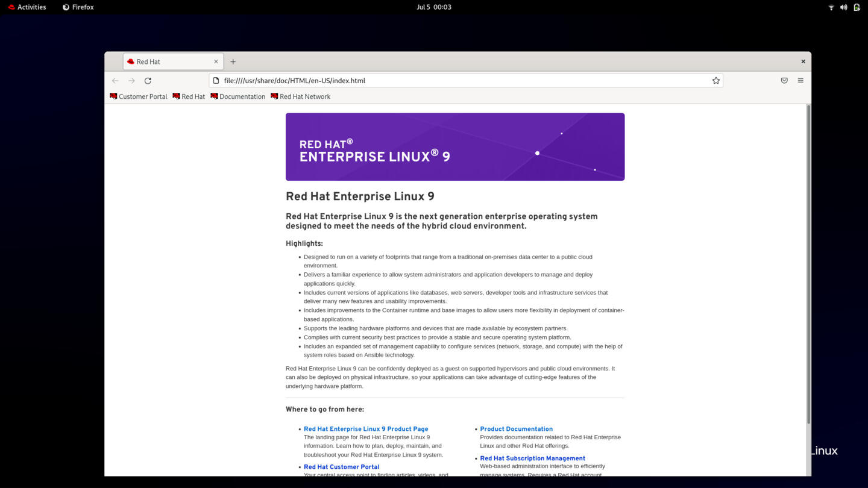Bookmark this page with the star
868x488 pixels.
click(x=716, y=81)
